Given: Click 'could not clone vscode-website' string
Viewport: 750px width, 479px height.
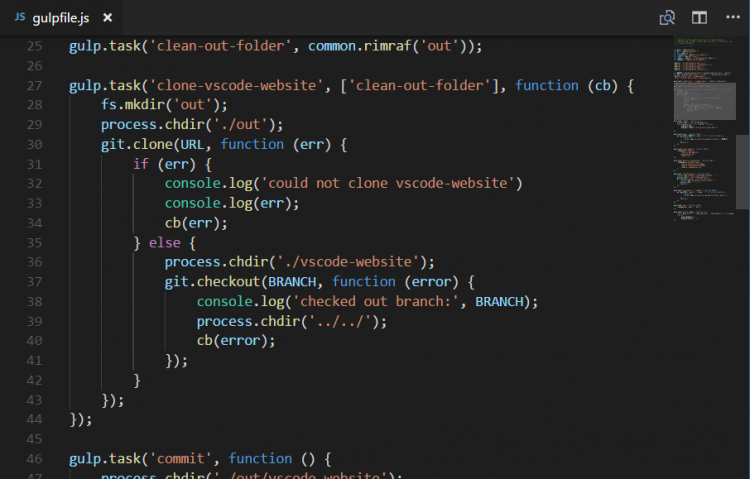Looking at the screenshot, I should pyautogui.click(x=392, y=183).
